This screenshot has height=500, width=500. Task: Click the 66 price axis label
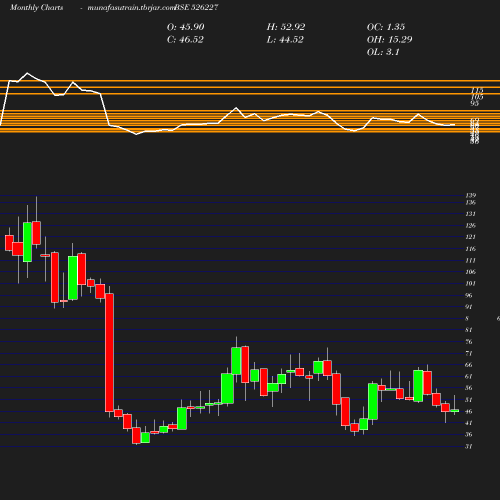coord(469,365)
